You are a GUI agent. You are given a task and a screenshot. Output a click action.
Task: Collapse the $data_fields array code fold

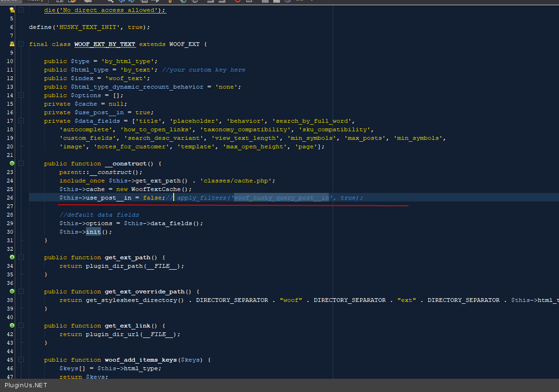click(x=21, y=121)
